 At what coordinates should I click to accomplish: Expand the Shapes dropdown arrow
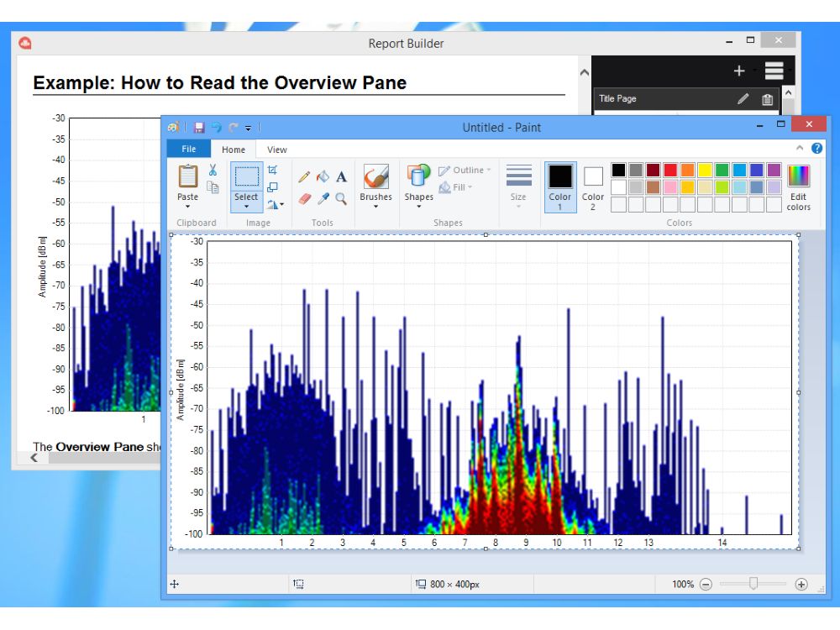(418, 207)
